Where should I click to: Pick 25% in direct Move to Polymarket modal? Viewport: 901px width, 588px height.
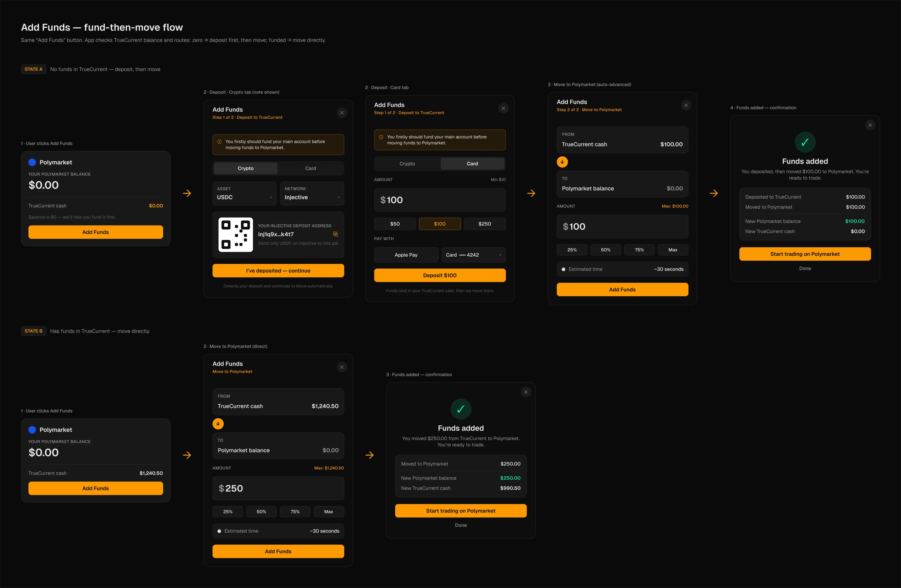point(228,512)
